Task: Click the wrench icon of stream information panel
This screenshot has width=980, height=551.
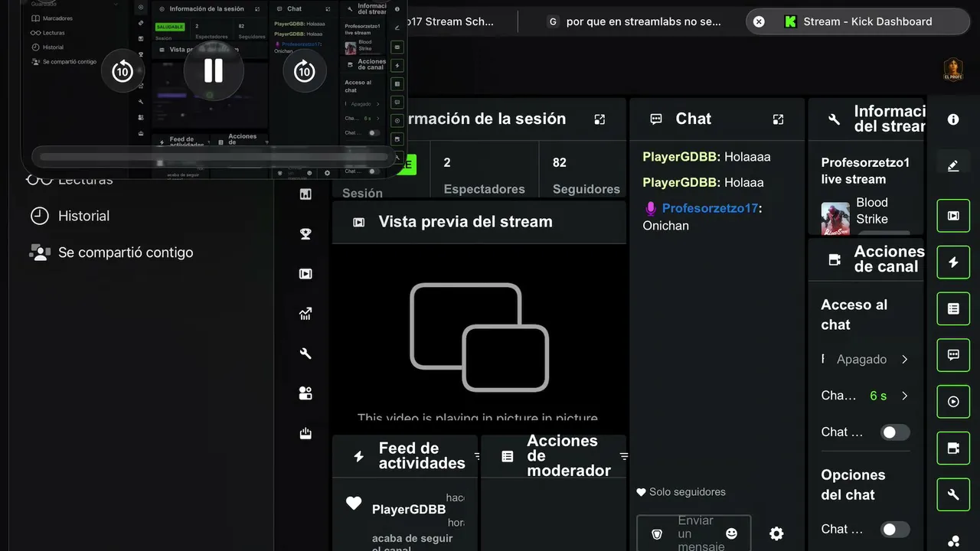Action: [835, 119]
